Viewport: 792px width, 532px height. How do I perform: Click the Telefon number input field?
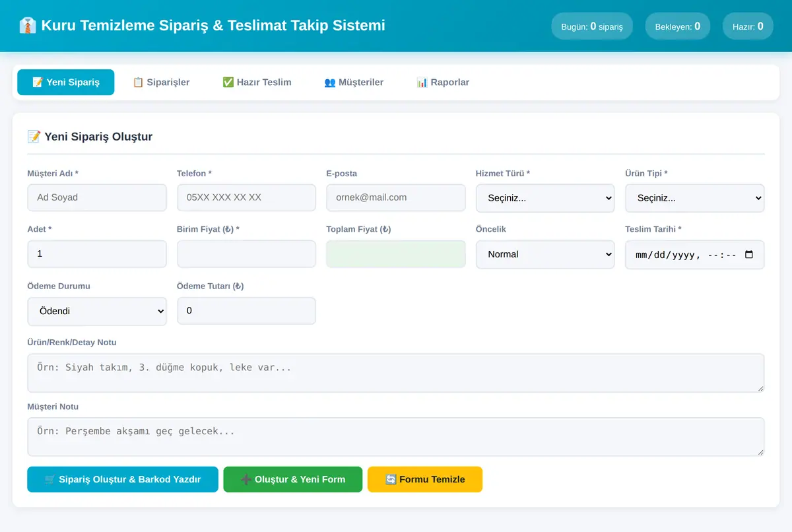click(x=246, y=197)
